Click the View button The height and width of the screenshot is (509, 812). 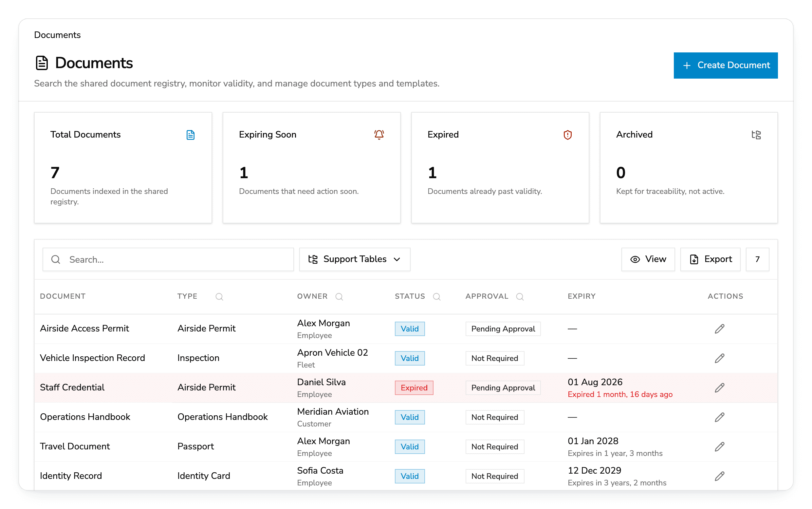click(648, 259)
